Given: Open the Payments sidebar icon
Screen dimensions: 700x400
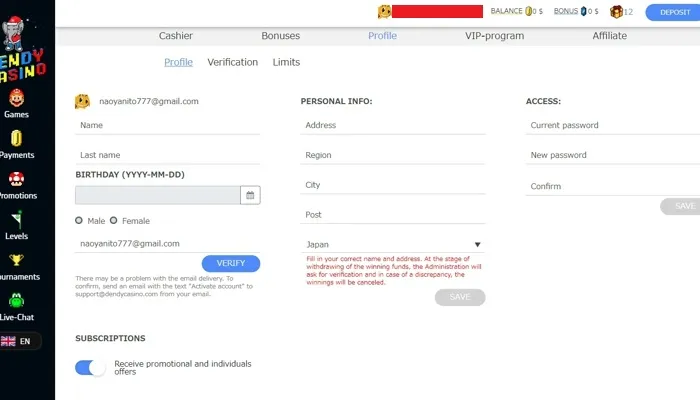Looking at the screenshot, I should click(17, 140).
